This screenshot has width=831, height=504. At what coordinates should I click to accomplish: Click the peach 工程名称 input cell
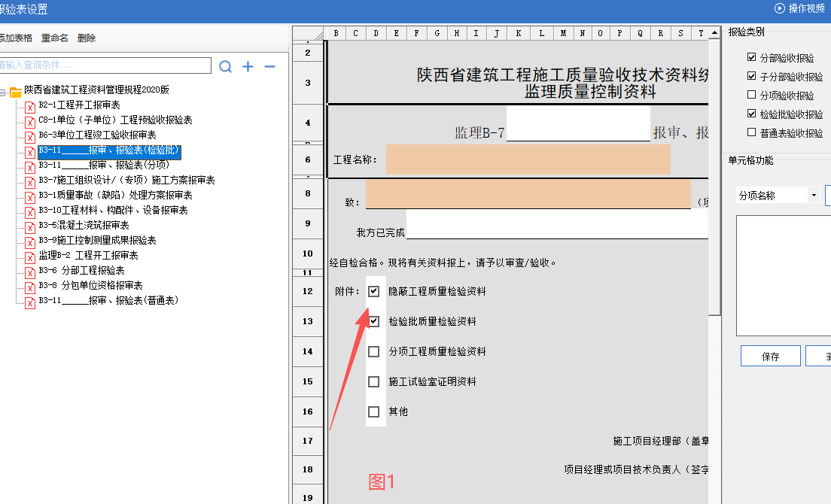pos(528,159)
